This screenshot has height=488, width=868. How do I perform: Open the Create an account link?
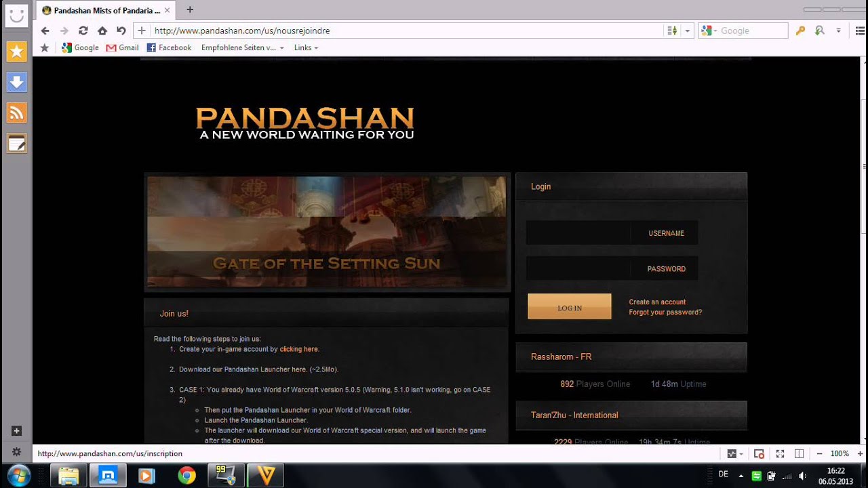point(657,302)
